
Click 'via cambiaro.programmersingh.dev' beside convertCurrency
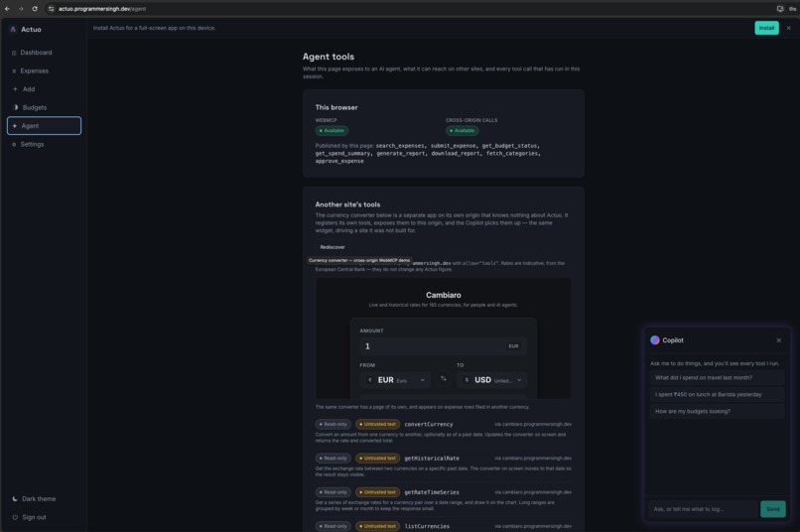pyautogui.click(x=533, y=425)
